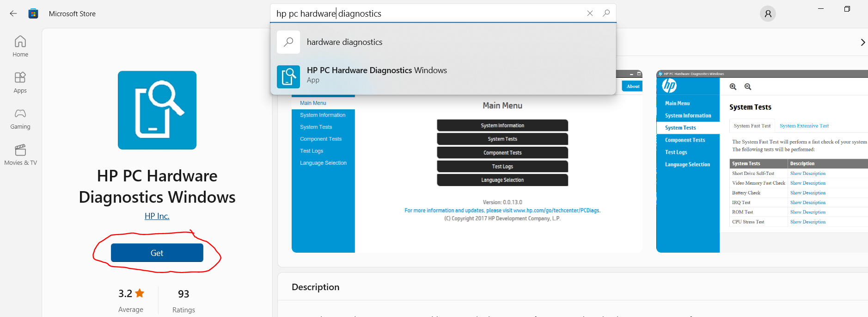Click the app title 'HP PC Hardware Diagnostics Windows'
Image resolution: width=868 pixels, height=317 pixels.
pos(157,186)
